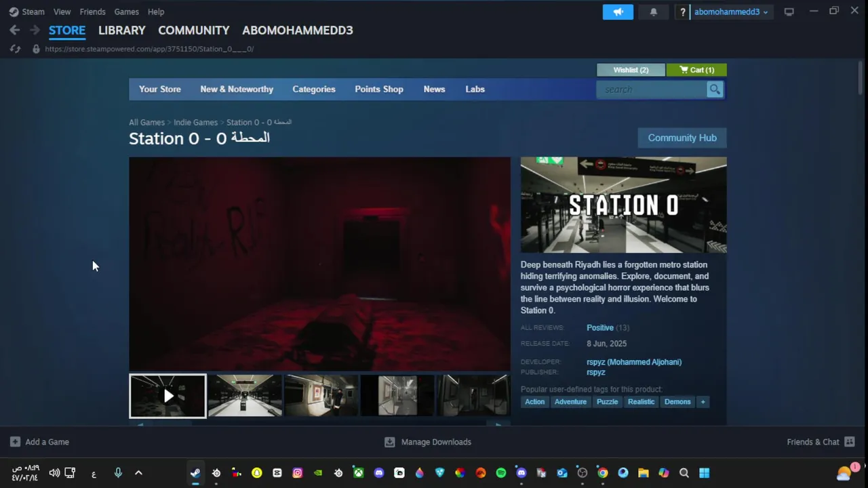Go forward with the right arrow button
This screenshot has height=488, width=868.
pyautogui.click(x=35, y=30)
